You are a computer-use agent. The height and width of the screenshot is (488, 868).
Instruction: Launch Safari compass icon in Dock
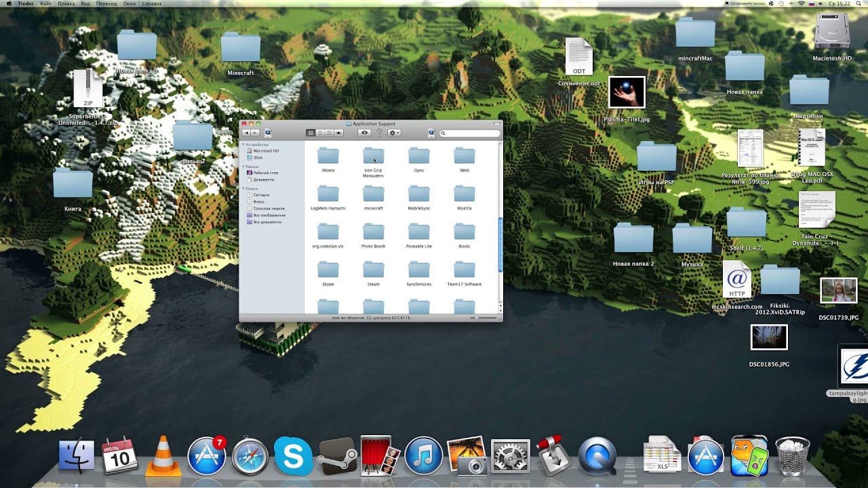tap(250, 455)
